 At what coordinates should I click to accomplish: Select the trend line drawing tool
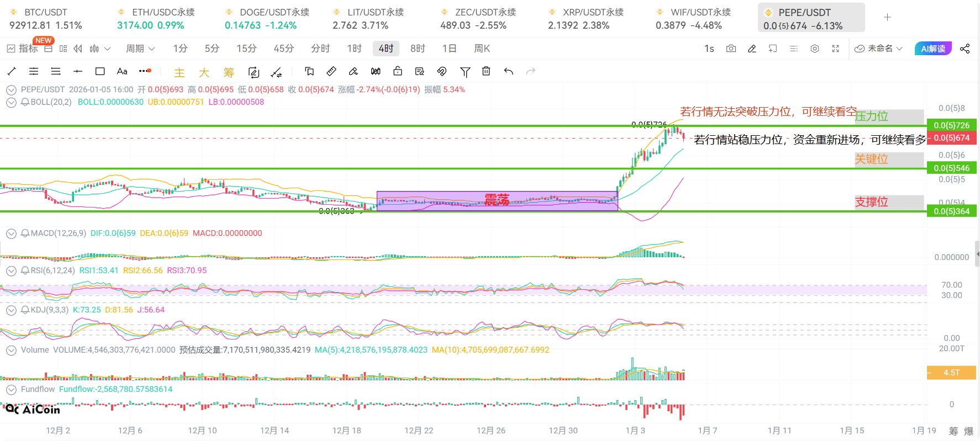tap(12, 71)
